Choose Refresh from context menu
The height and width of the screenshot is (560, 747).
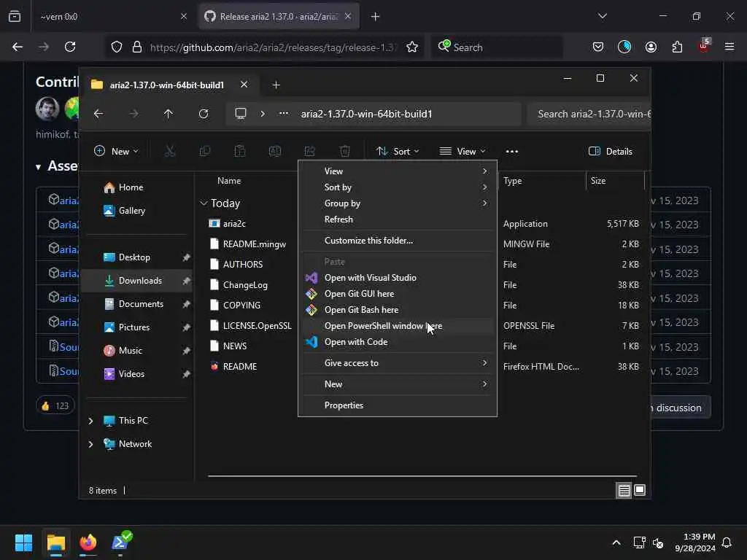pyautogui.click(x=398, y=219)
